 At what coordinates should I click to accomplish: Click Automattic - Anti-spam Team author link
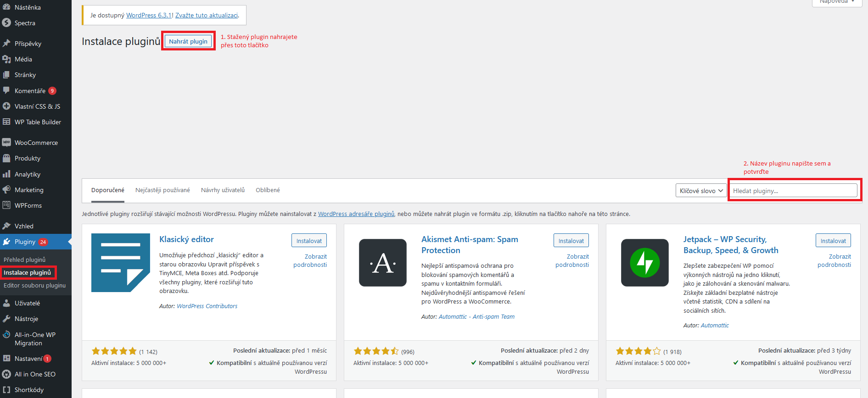(476, 316)
